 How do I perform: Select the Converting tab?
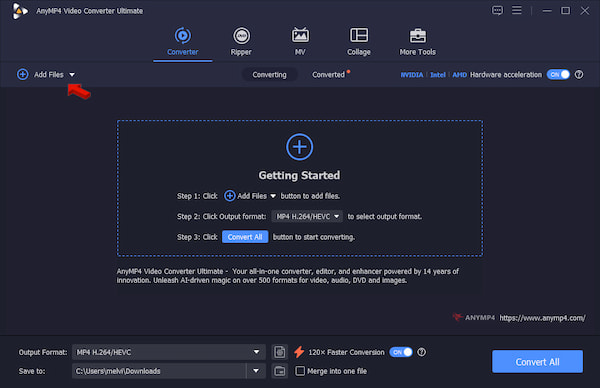269,75
